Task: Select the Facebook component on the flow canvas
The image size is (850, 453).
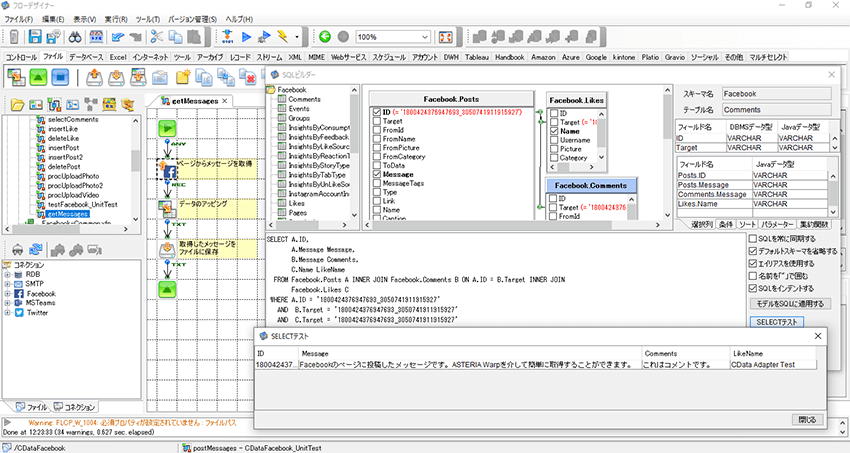Action: [x=169, y=171]
